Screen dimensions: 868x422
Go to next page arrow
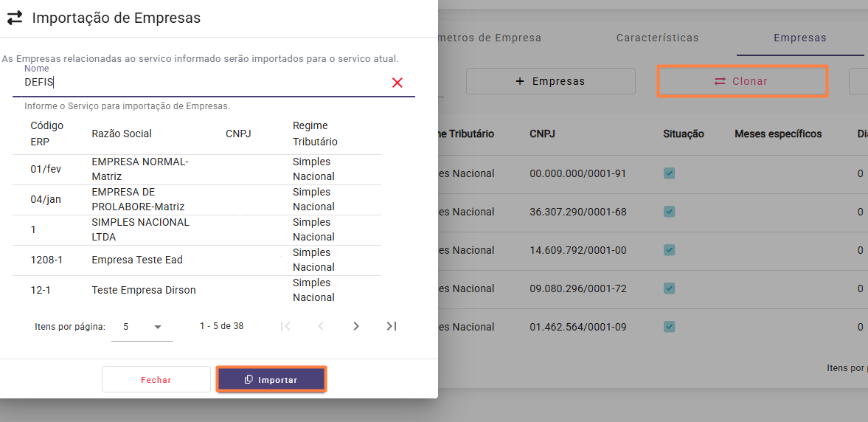[356, 326]
